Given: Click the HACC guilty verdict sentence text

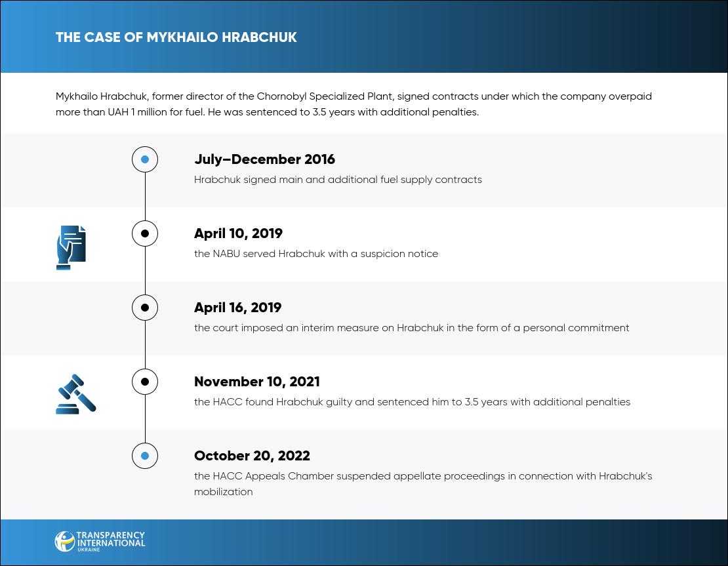Looking at the screenshot, I should [x=412, y=402].
